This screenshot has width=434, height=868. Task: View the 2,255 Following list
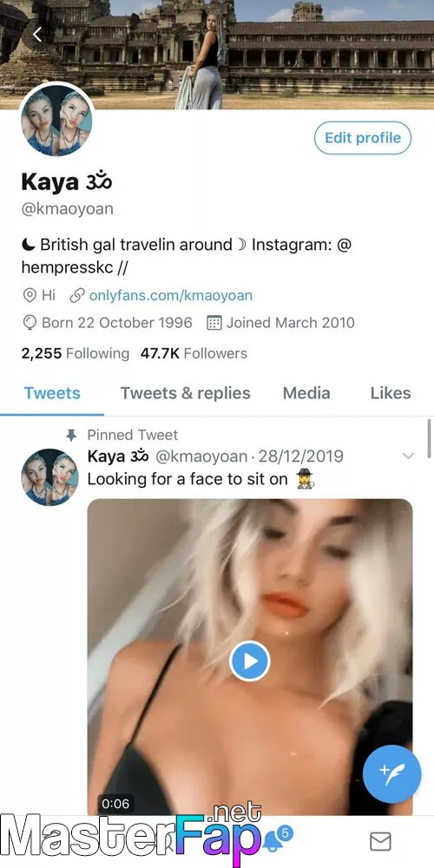click(x=76, y=353)
